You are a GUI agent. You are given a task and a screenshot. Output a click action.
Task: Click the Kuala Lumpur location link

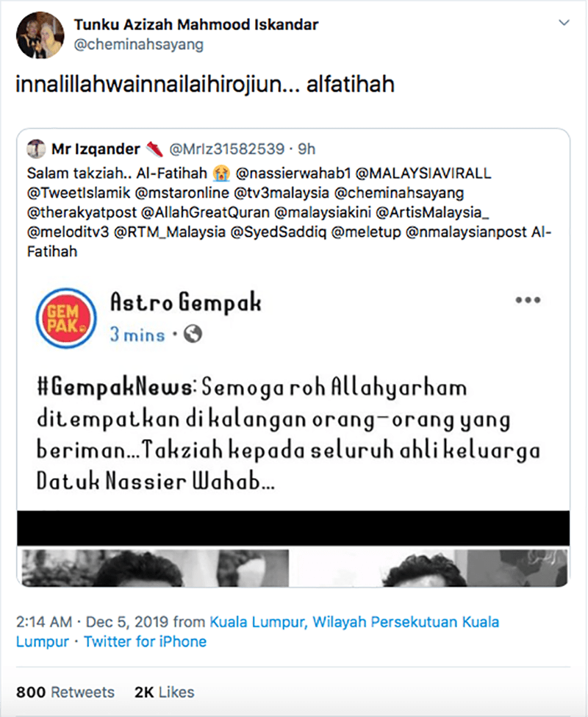pyautogui.click(x=258, y=632)
